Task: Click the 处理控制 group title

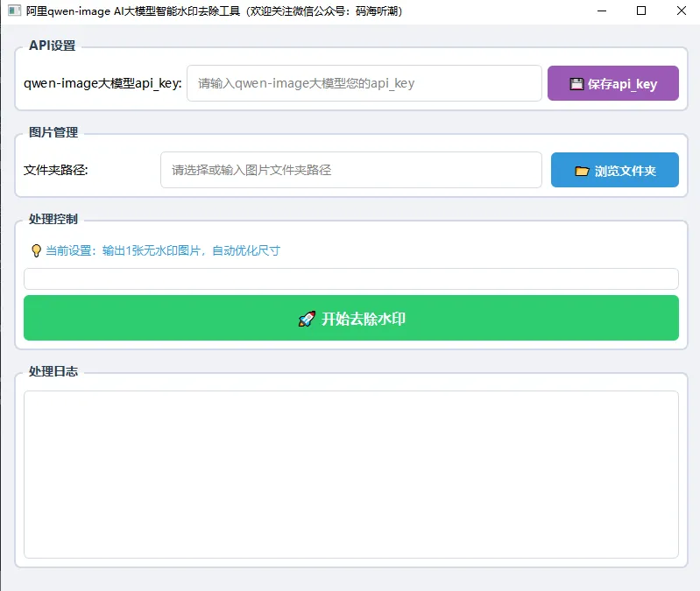Action: pos(53,219)
